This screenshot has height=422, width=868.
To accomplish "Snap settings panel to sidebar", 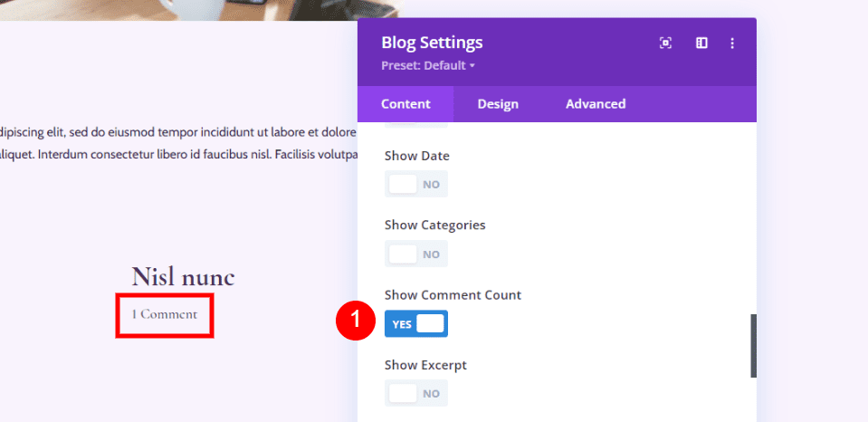I will tap(701, 43).
